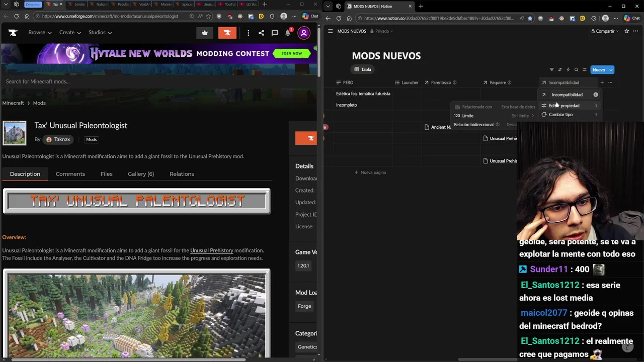This screenshot has height=362, width=644.
Task: Open the purple user profile avatar
Action: click(304, 33)
